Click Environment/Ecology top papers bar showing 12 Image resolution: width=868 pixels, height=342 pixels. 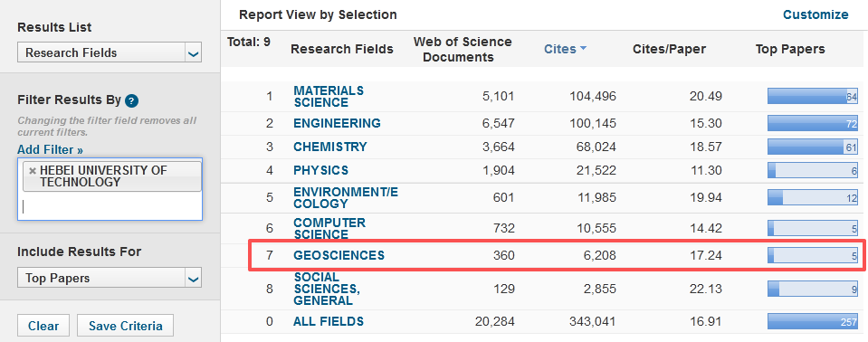(813, 197)
